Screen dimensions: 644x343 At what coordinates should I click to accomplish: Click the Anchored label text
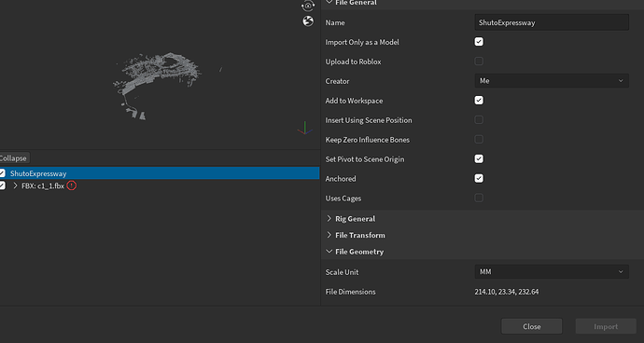(x=341, y=178)
